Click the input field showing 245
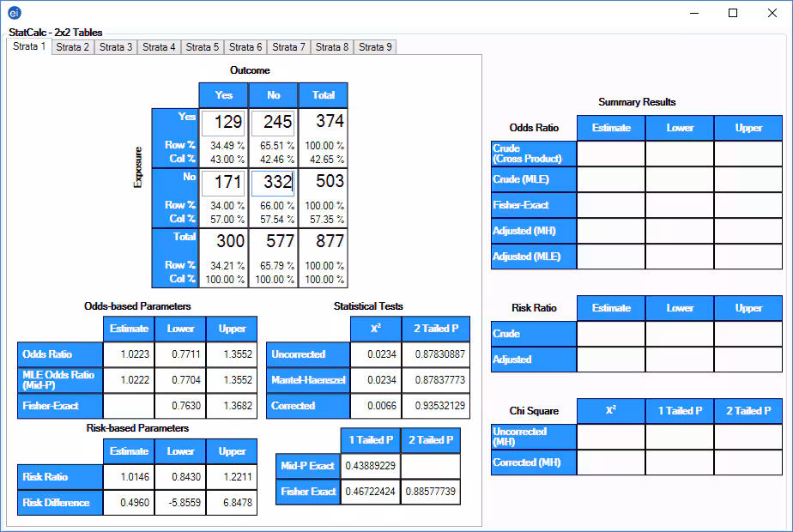 click(273, 123)
